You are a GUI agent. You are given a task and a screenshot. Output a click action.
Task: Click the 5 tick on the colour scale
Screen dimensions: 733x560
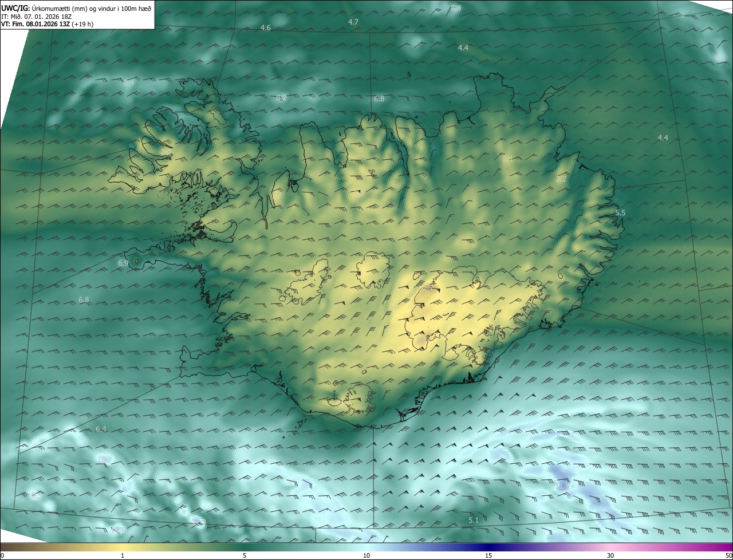[x=245, y=555]
